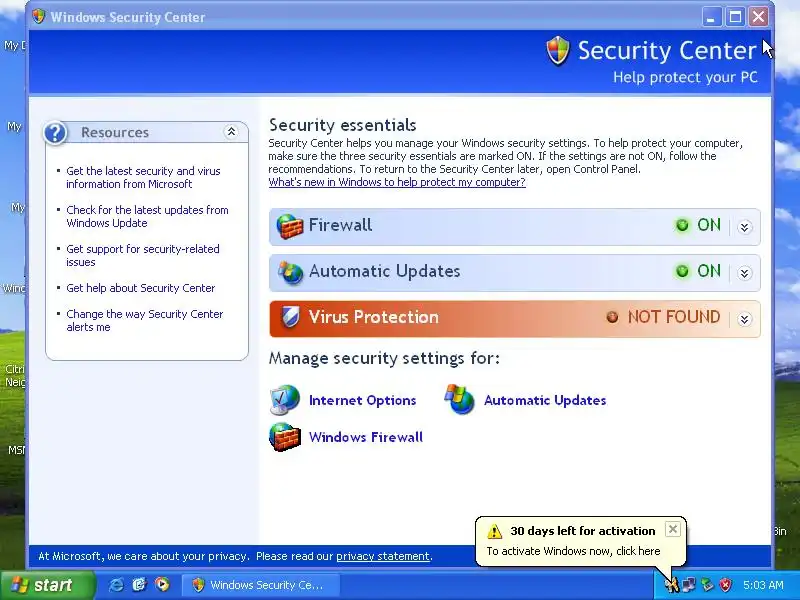Click the Automatic Updates Windows logo icon under Manage settings

[460, 399]
